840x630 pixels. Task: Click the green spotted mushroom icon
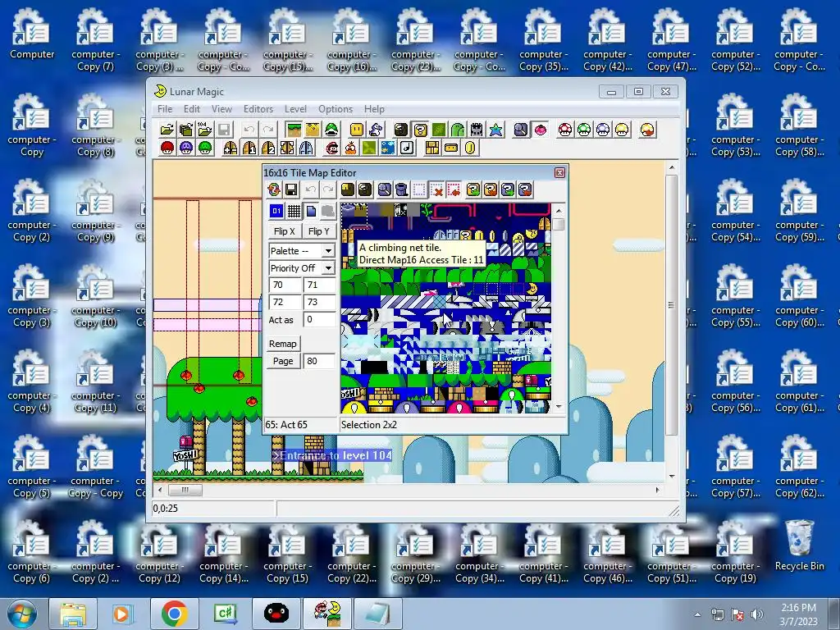584,130
